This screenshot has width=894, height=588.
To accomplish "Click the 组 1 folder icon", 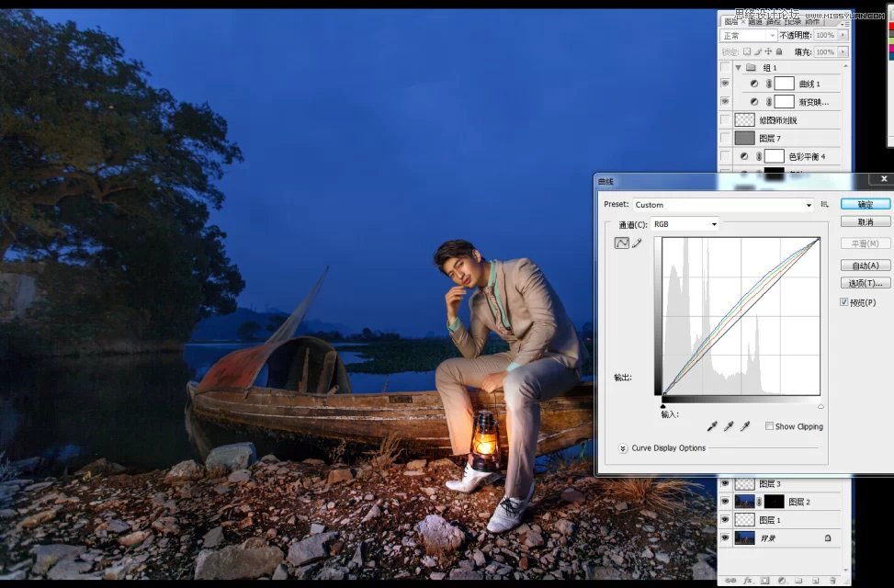I will coord(751,67).
